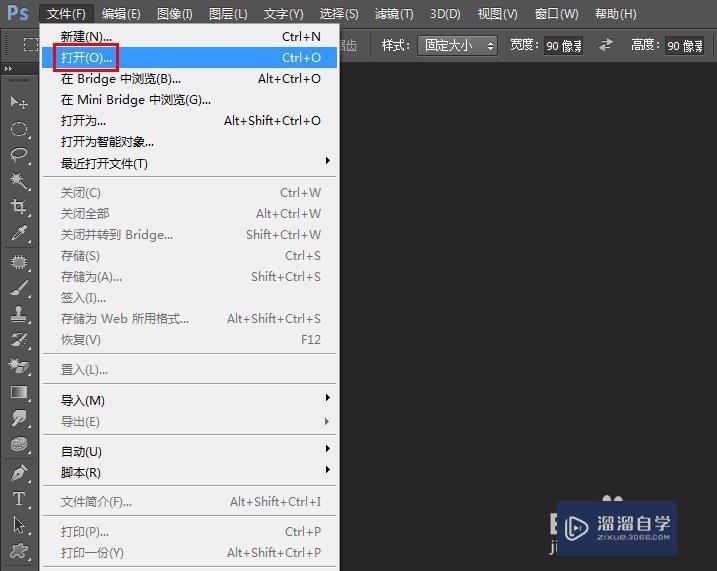The height and width of the screenshot is (571, 717).
Task: Expand 导入(M) submenu
Action: click(189, 400)
